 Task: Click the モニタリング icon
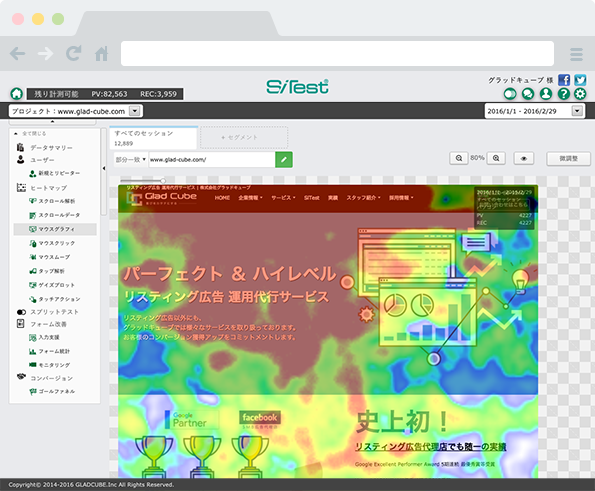pyautogui.click(x=33, y=365)
